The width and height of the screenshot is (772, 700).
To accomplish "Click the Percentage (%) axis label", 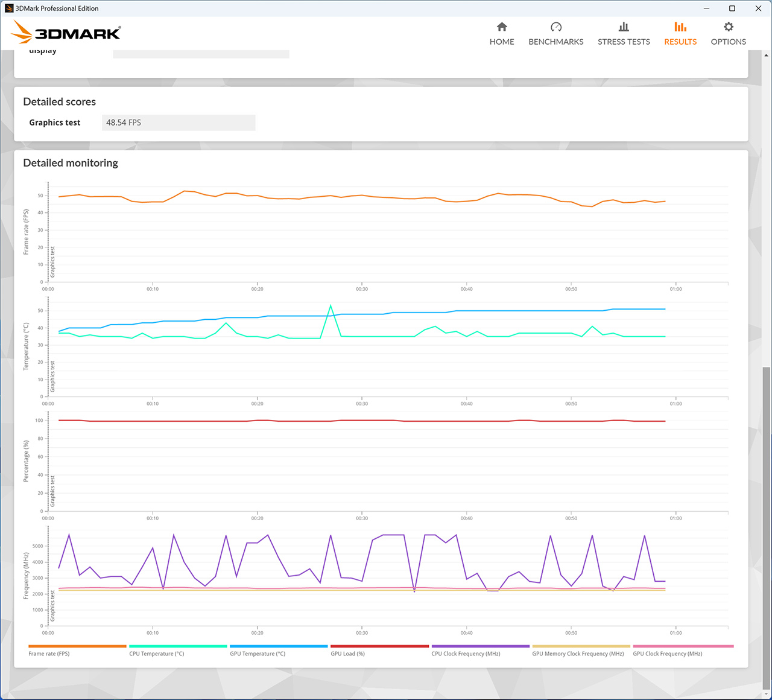I will pos(26,460).
